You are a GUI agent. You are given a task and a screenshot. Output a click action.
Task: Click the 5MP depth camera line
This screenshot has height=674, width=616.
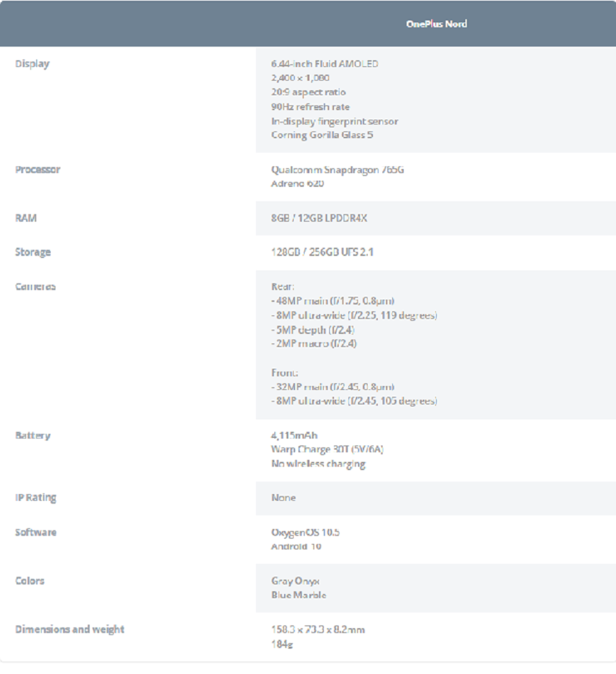pos(313,330)
